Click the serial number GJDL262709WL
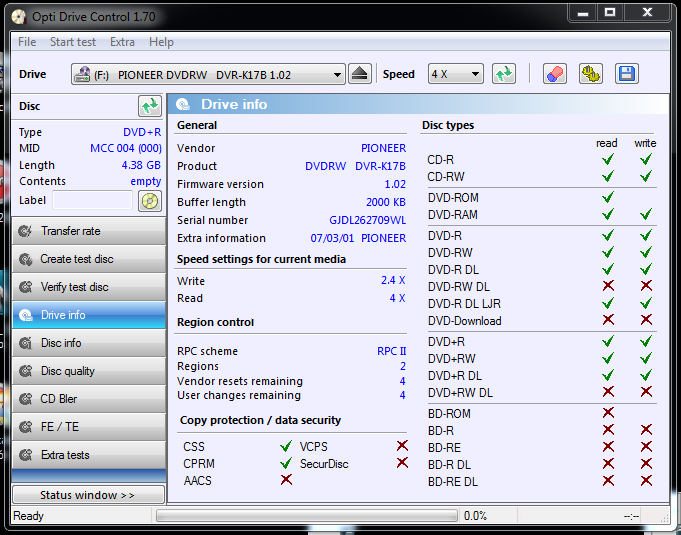 click(367, 220)
